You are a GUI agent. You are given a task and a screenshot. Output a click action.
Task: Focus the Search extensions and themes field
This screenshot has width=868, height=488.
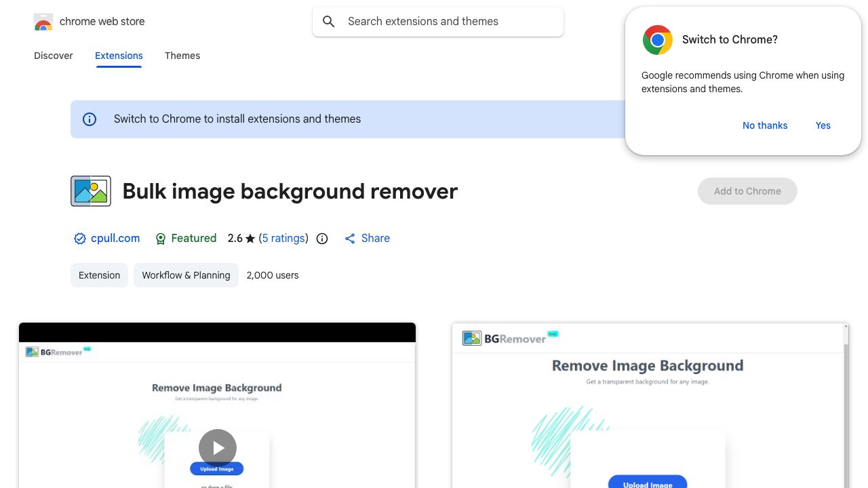[x=438, y=22]
